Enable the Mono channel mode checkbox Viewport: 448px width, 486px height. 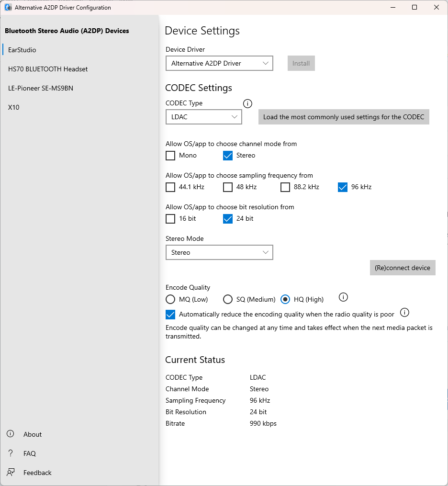pyautogui.click(x=170, y=156)
